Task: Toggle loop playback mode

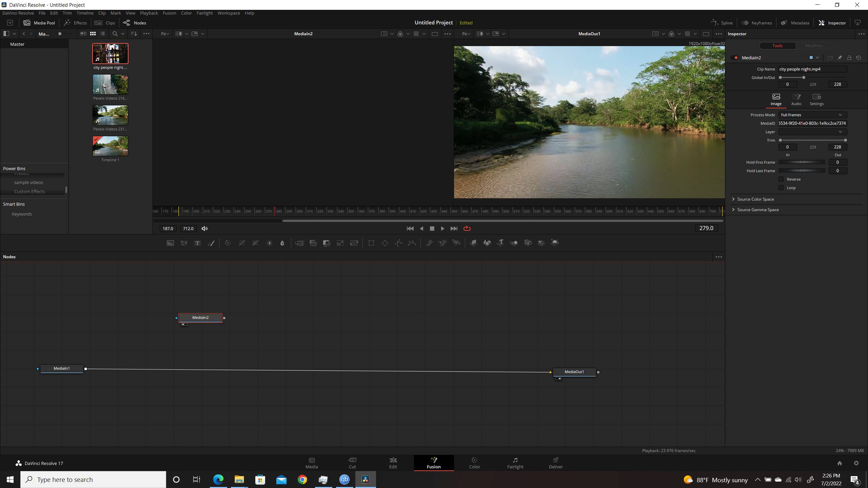Action: [x=467, y=228]
